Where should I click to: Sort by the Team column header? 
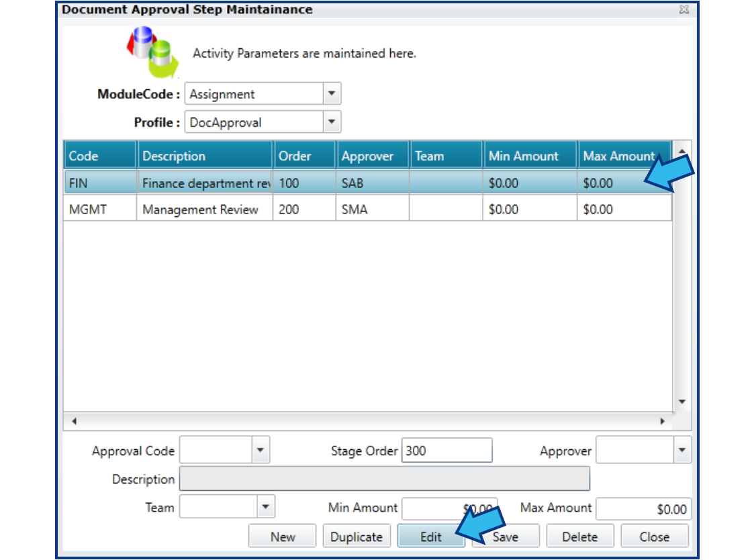coord(446,156)
